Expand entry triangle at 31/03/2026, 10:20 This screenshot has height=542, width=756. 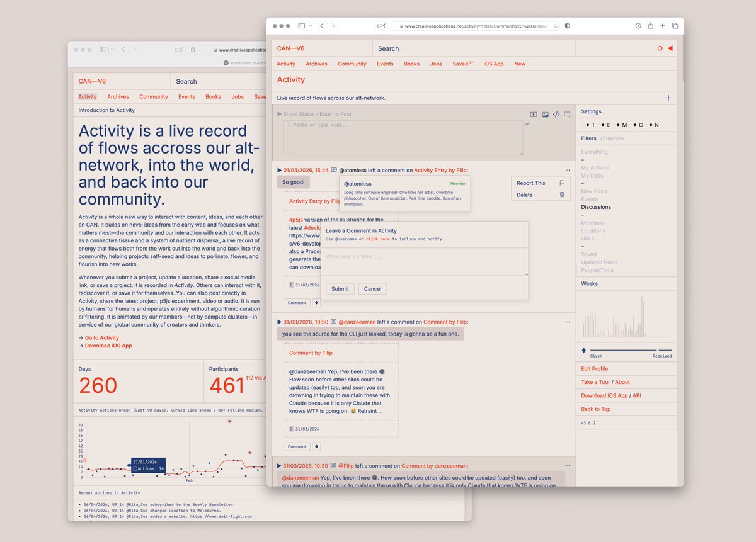tap(279, 466)
